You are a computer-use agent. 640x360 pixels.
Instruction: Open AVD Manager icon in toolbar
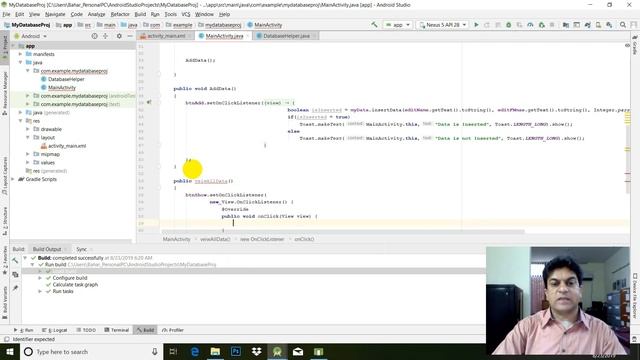pyautogui.click(x=598, y=25)
